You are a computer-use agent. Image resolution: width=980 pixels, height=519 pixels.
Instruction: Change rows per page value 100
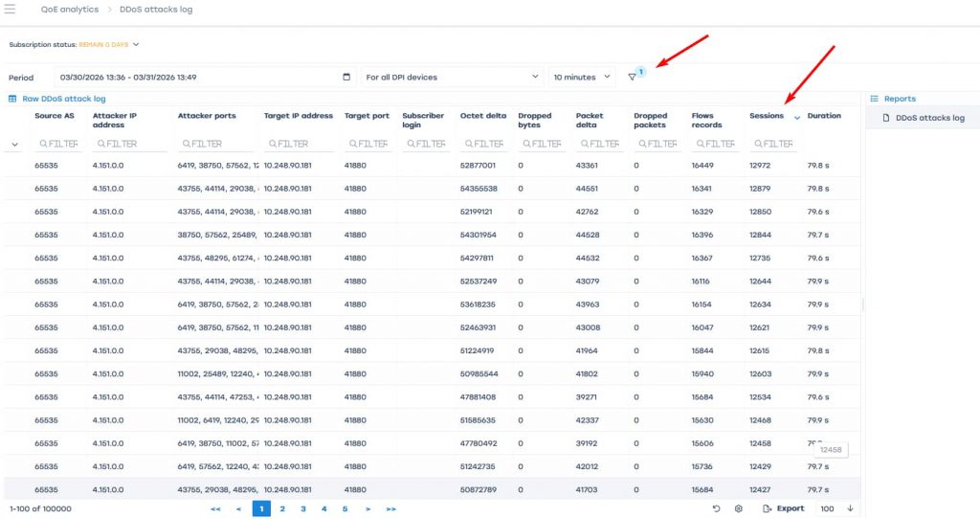tap(827, 508)
